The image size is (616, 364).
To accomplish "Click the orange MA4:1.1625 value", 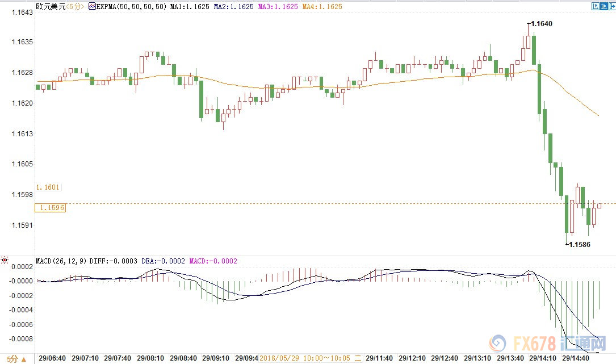I will (322, 7).
